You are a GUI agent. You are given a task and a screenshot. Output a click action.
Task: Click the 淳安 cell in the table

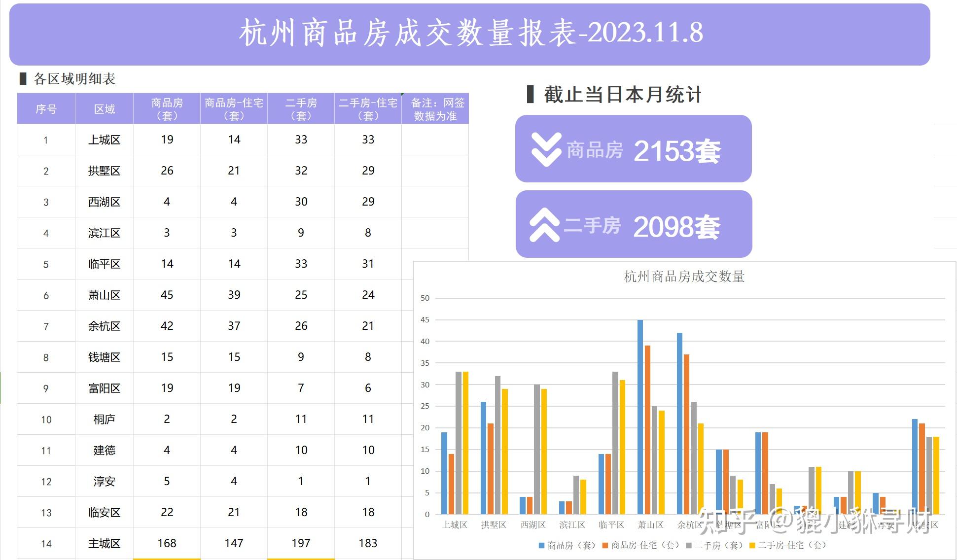click(x=105, y=482)
